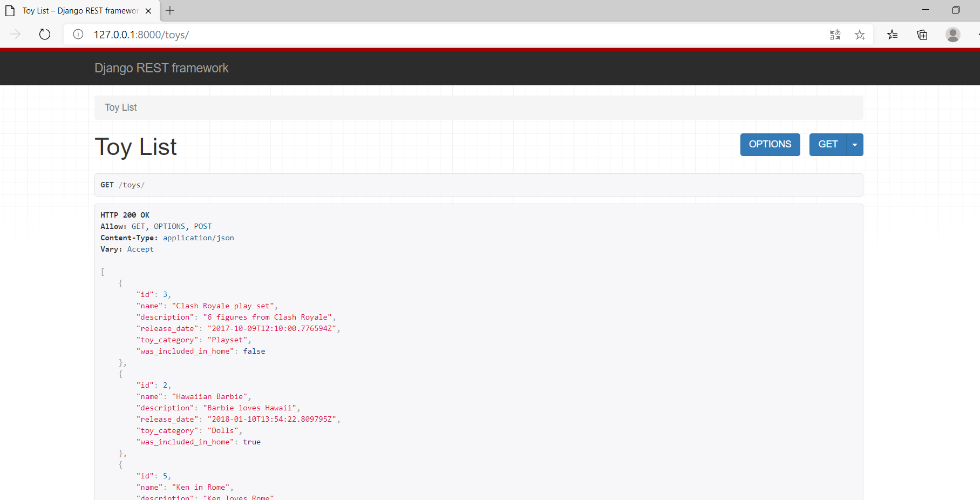Click the /toys/ request path text
The width and height of the screenshot is (980, 500).
(x=132, y=185)
